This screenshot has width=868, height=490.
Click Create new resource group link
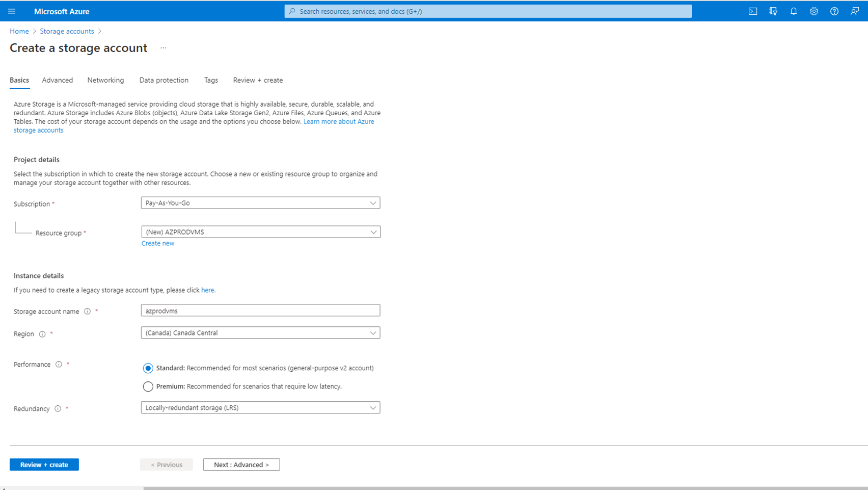point(158,243)
